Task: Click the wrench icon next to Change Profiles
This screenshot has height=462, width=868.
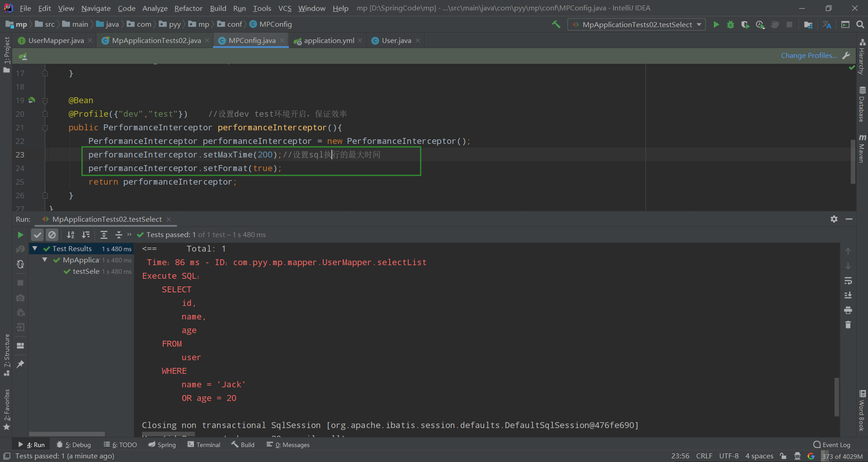Action: coord(846,55)
